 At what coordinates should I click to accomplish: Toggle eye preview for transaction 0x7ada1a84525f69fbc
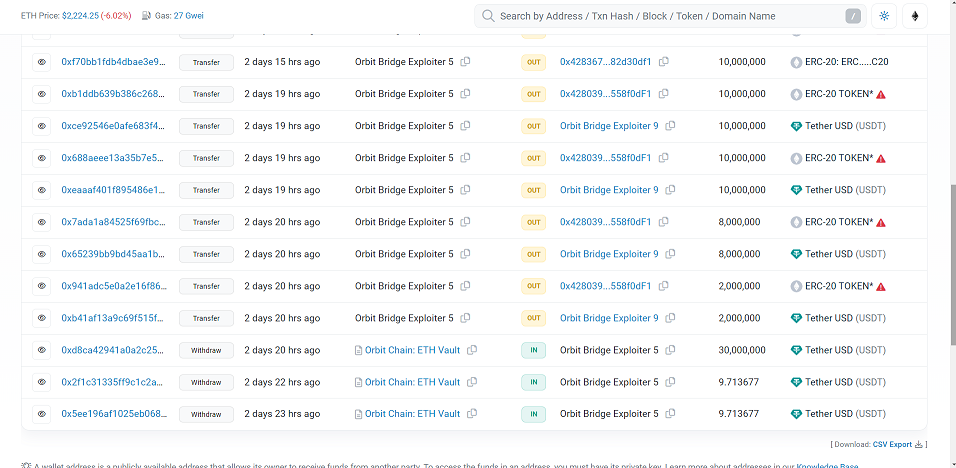point(41,222)
